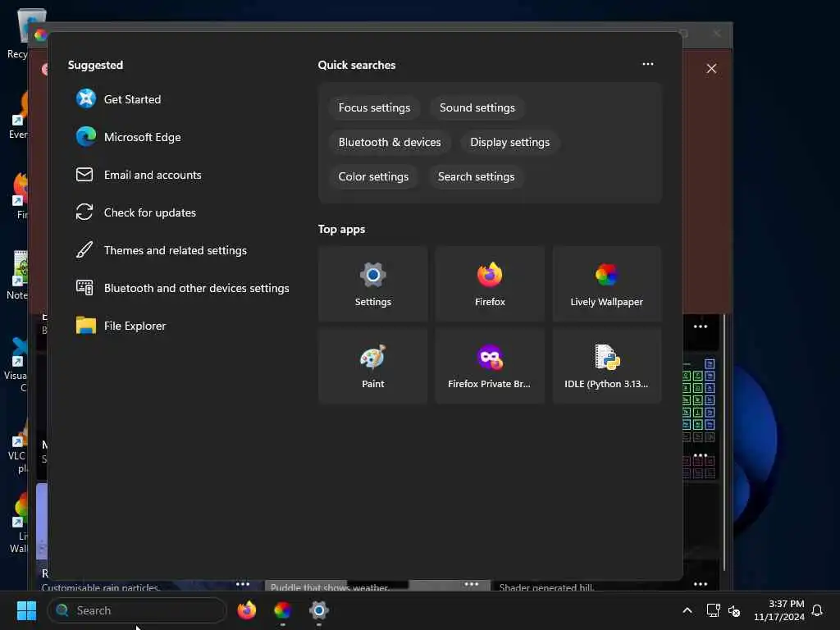The height and width of the screenshot is (630, 840).
Task: Select Search settings quick search chip
Action: 476,176
